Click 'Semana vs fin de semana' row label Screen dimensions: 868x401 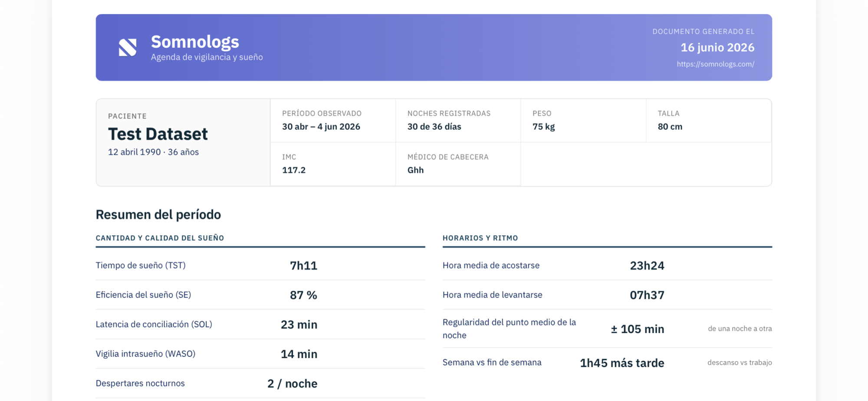492,362
